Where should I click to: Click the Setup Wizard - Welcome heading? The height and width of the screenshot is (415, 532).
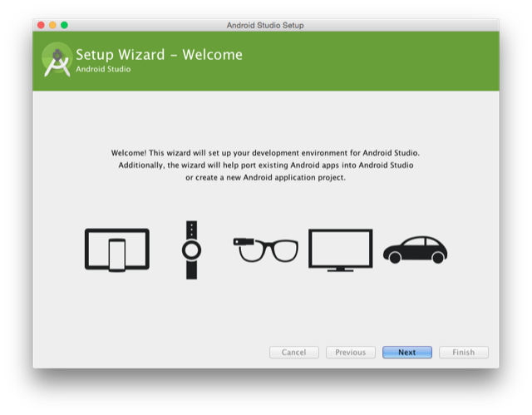pos(159,55)
